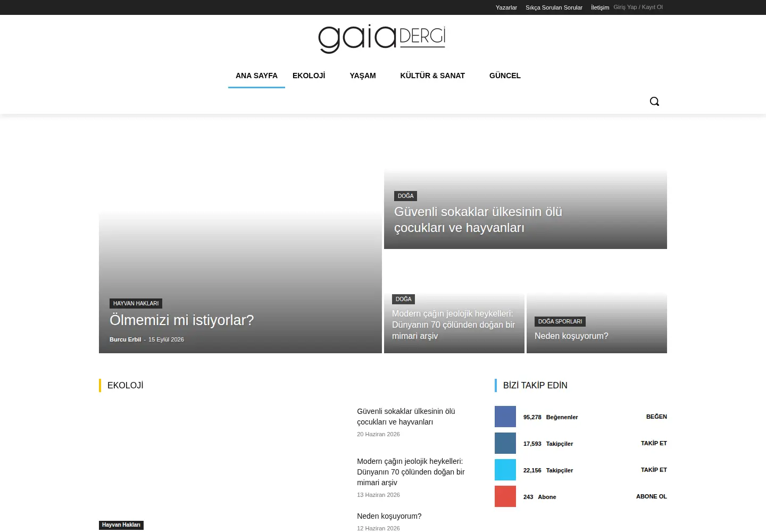Click the red subscriber square at 243
Viewport: 766px width, 532px height.
tap(505, 496)
